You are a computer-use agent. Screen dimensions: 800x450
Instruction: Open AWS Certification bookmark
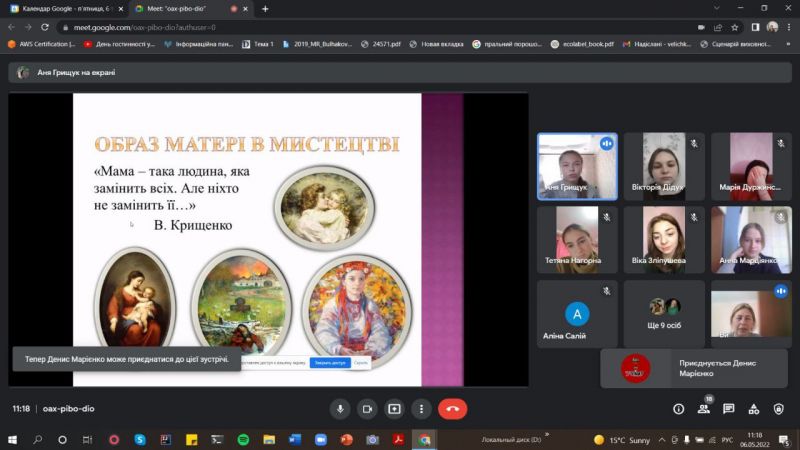click(42, 44)
